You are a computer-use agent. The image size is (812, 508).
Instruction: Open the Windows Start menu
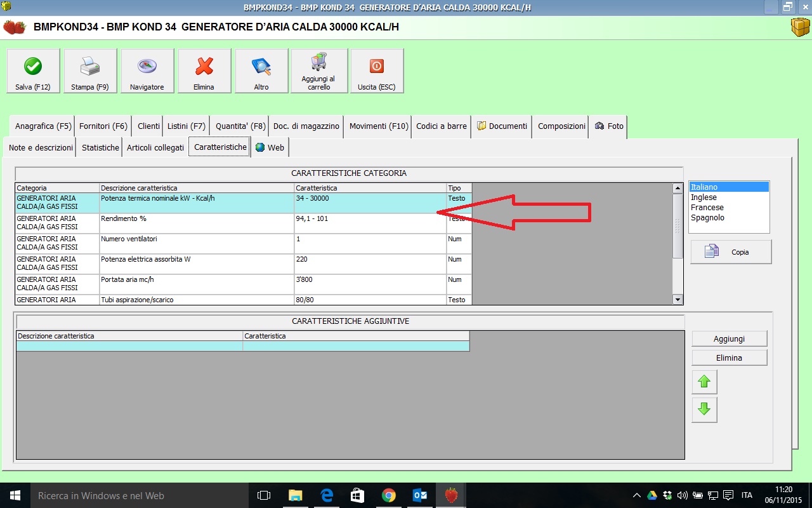pos(15,495)
